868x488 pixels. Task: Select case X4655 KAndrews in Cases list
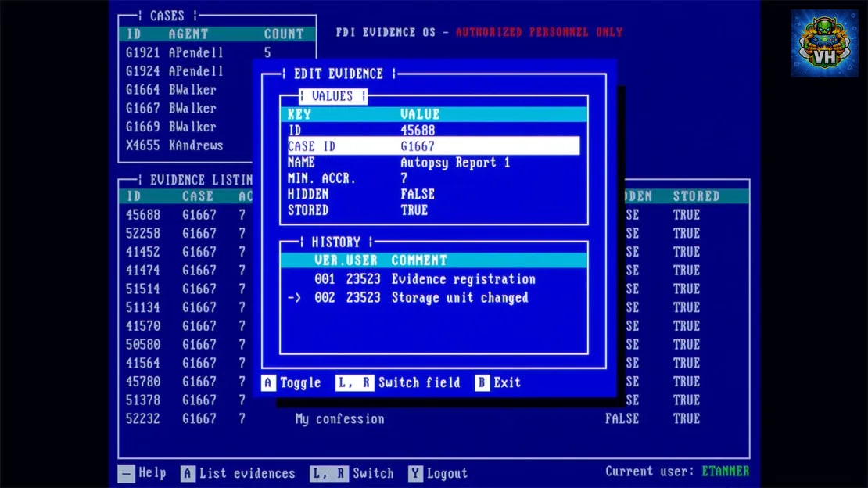point(187,145)
